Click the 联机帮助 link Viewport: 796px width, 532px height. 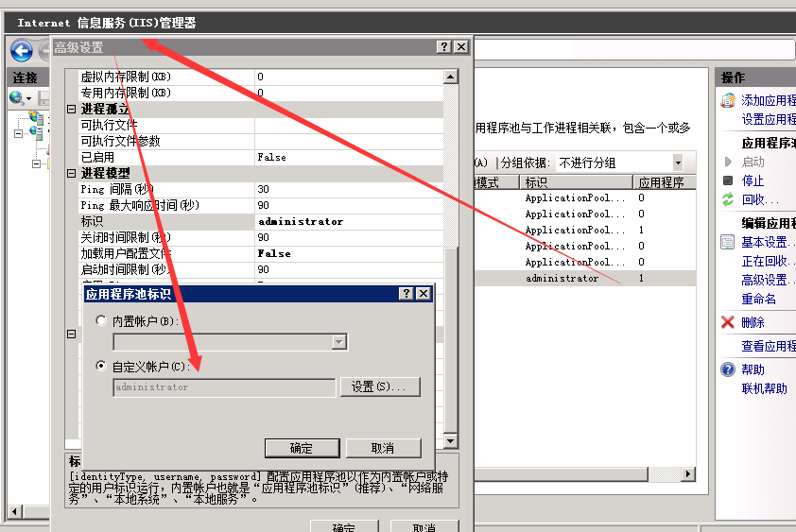(x=764, y=389)
